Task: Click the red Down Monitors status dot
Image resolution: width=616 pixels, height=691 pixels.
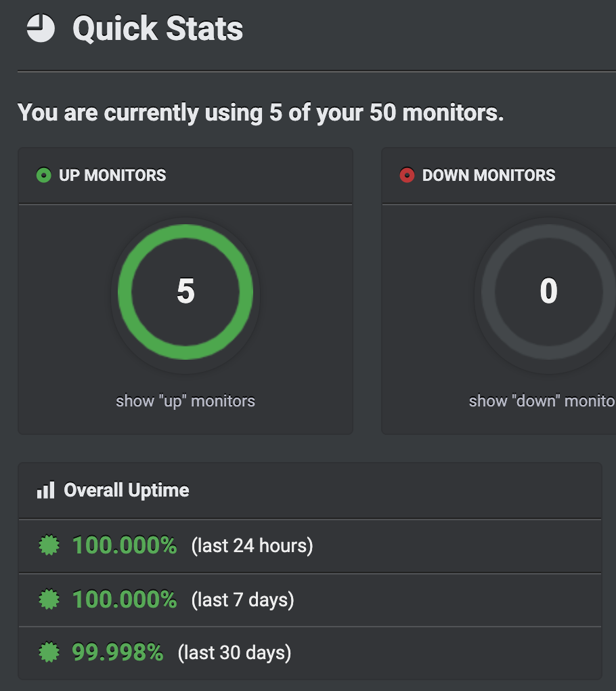Action: pos(407,176)
